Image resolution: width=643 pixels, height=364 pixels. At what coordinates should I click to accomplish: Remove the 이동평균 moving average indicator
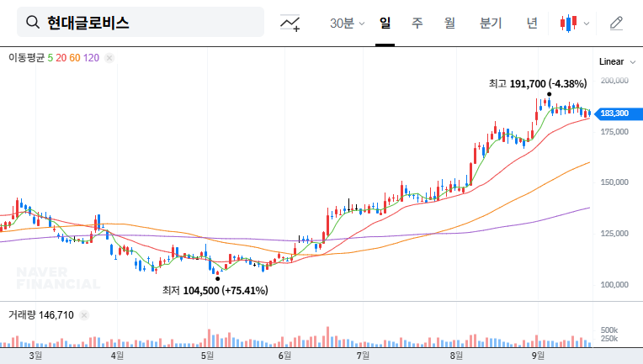[x=109, y=58]
